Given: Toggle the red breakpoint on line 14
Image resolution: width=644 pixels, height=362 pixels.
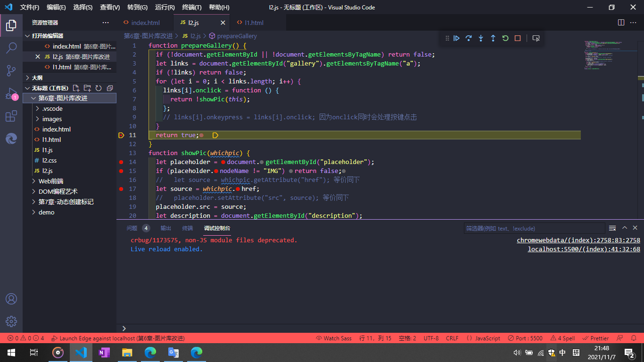Looking at the screenshot, I should point(121,162).
